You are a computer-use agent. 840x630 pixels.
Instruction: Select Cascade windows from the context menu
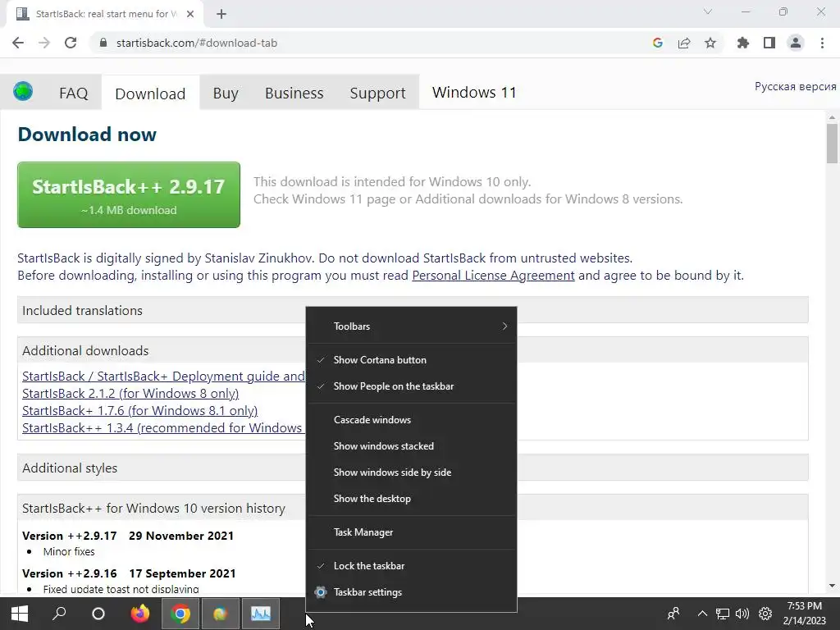412,420
